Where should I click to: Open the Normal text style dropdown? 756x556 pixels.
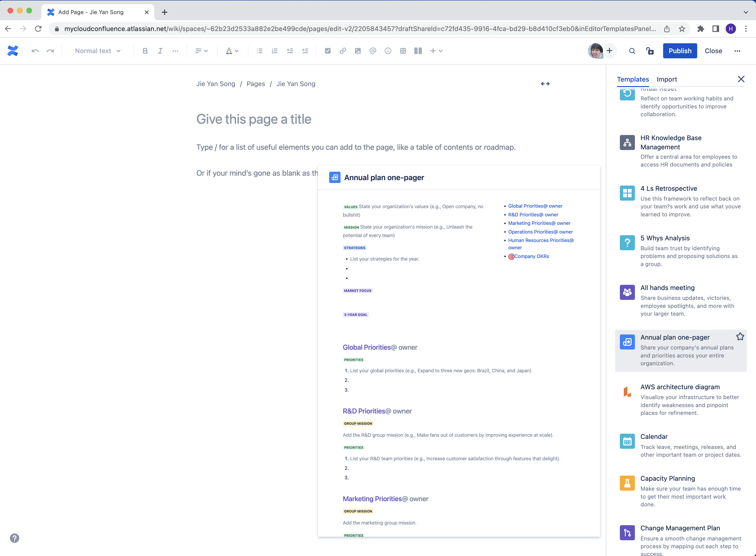[98, 51]
